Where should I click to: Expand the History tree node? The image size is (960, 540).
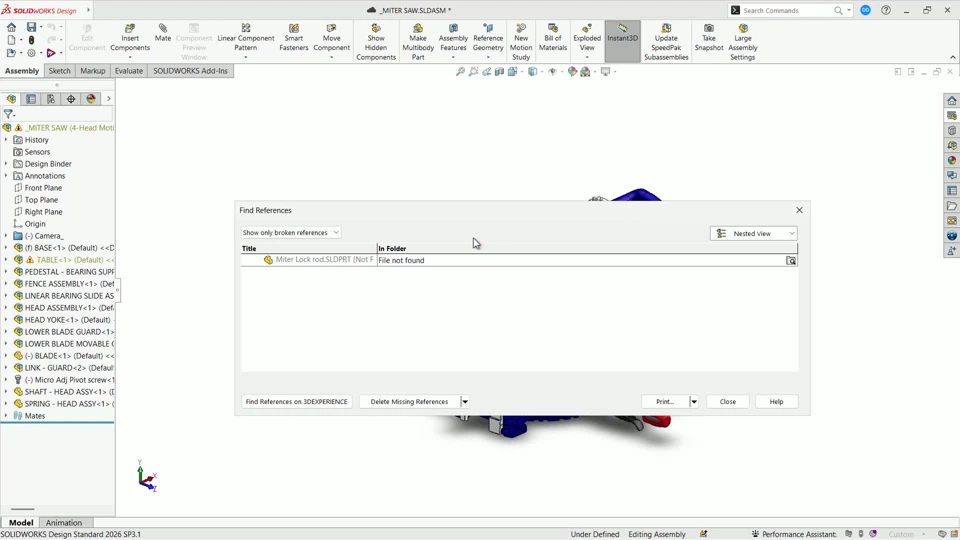pyautogui.click(x=6, y=140)
